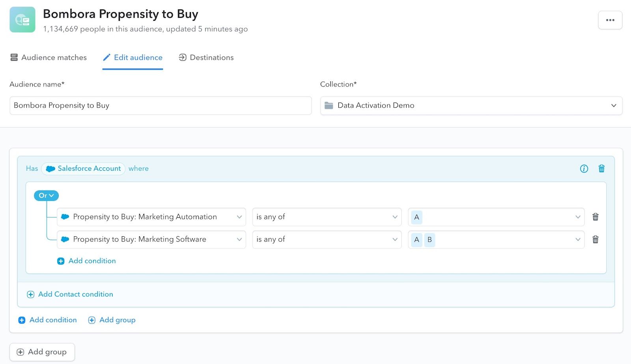Remove the Marketing Software condition row

click(x=596, y=239)
